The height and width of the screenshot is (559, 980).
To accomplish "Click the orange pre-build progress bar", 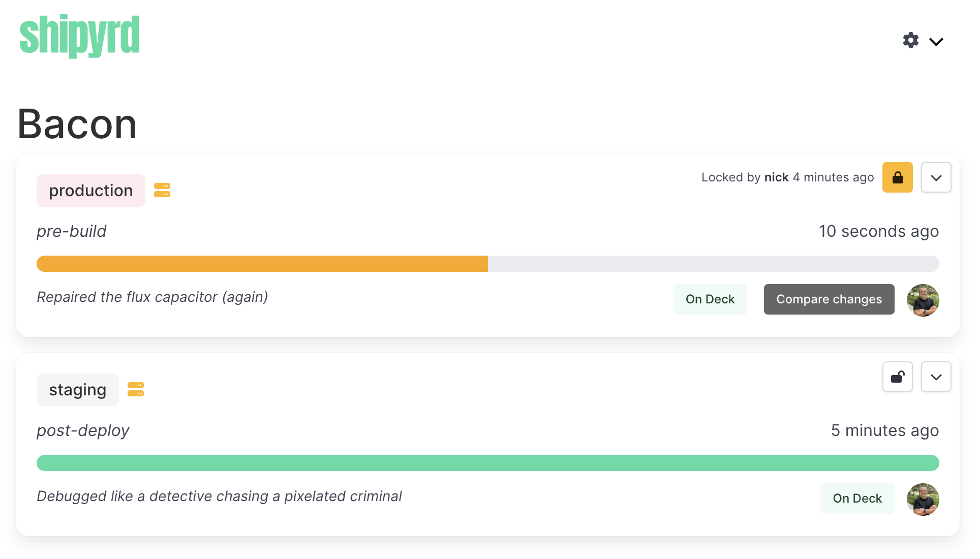I will [x=262, y=263].
